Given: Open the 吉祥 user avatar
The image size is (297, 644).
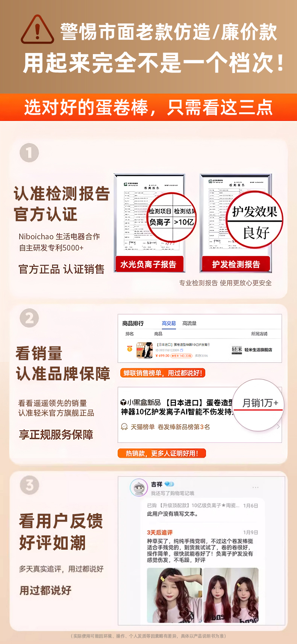Looking at the screenshot, I should coord(138,488).
